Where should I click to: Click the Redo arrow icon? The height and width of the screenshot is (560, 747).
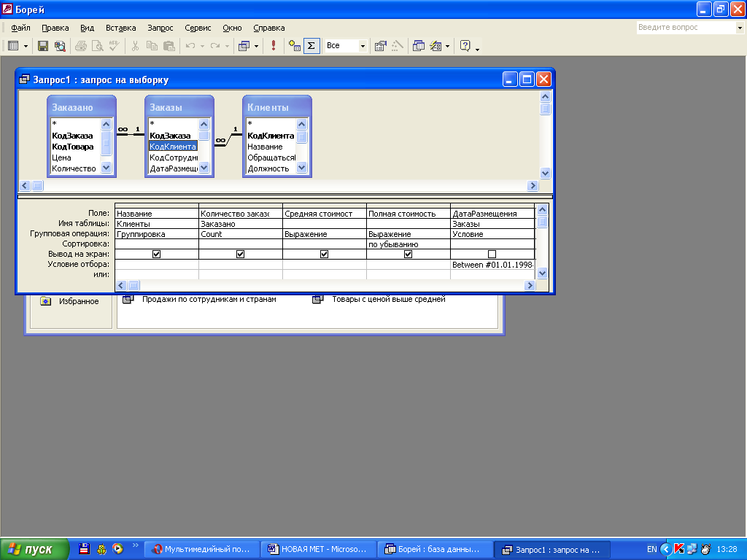215,46
